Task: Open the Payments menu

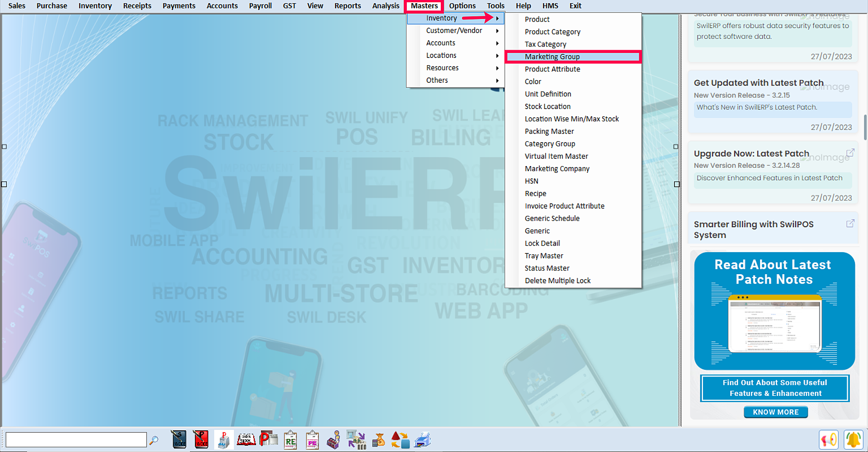Action: pyautogui.click(x=179, y=6)
